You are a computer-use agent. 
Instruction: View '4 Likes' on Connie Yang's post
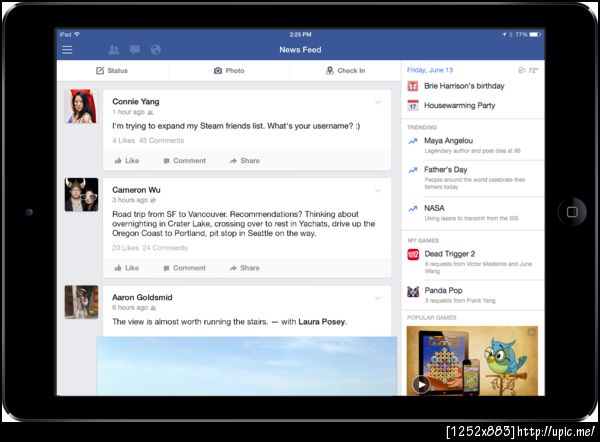[124, 140]
